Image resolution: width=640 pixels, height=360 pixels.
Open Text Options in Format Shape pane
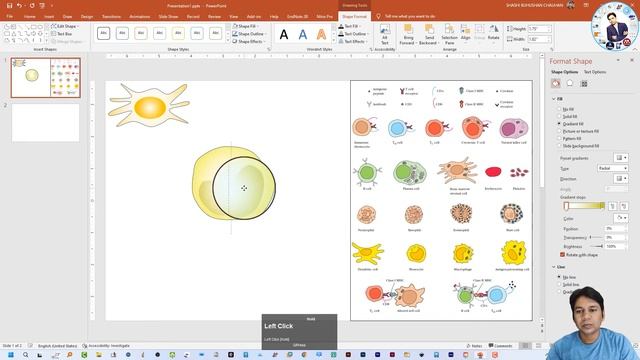[x=595, y=72]
